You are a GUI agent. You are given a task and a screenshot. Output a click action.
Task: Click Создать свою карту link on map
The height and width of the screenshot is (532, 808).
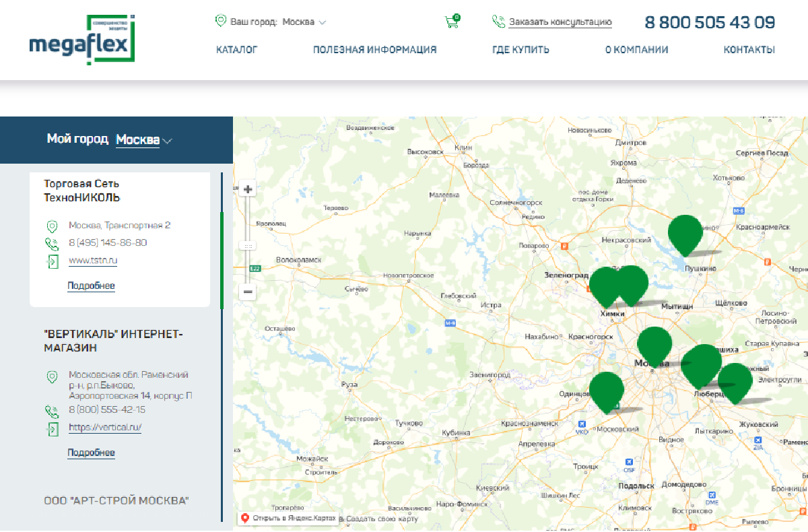382,519
